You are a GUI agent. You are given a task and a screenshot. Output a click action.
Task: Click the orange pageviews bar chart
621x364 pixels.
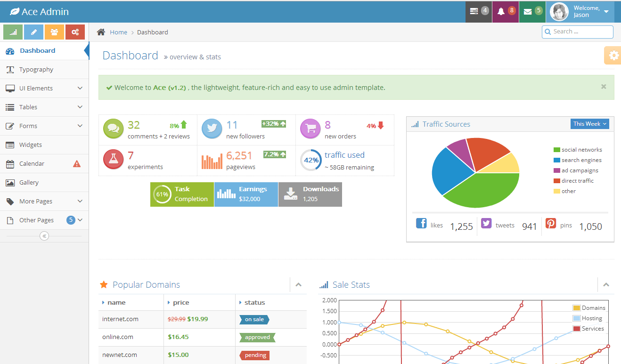(212, 161)
